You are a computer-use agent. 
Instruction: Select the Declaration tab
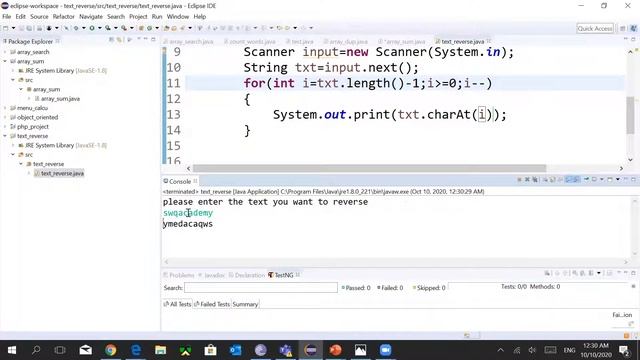pos(247,275)
